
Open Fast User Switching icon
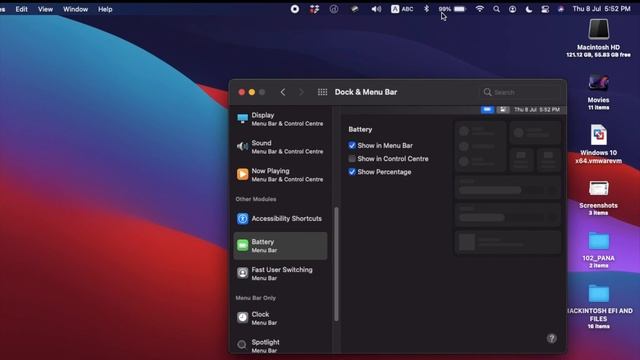click(242, 273)
